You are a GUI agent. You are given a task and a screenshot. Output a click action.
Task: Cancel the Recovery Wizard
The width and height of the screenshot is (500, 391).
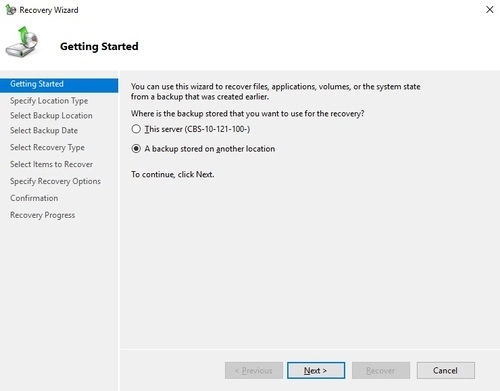tap(445, 370)
